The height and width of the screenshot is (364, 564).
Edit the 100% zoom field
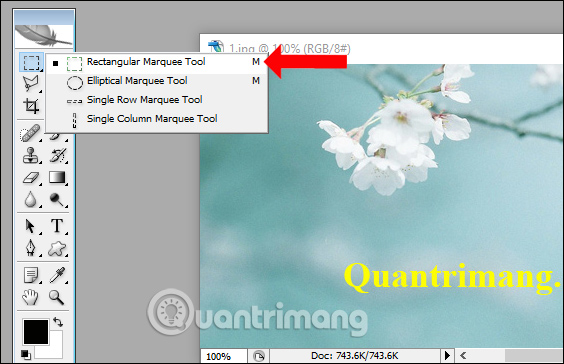(223, 356)
